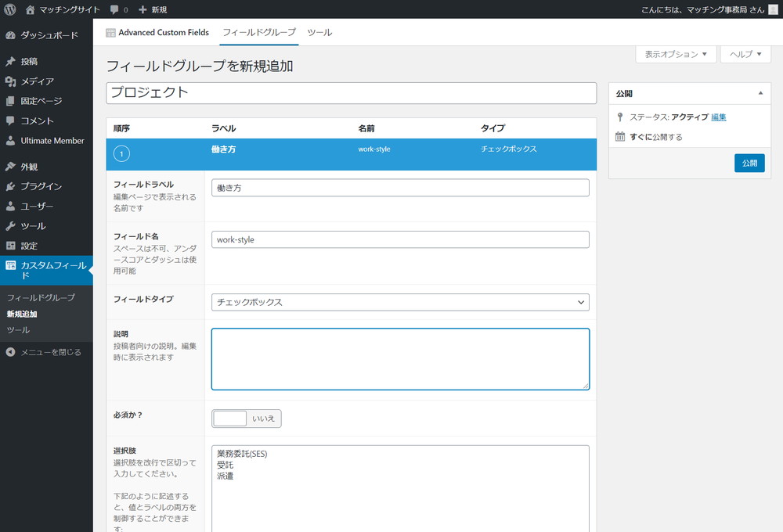Open the フィールドタイプ dropdown
783x532 pixels.
click(400, 303)
